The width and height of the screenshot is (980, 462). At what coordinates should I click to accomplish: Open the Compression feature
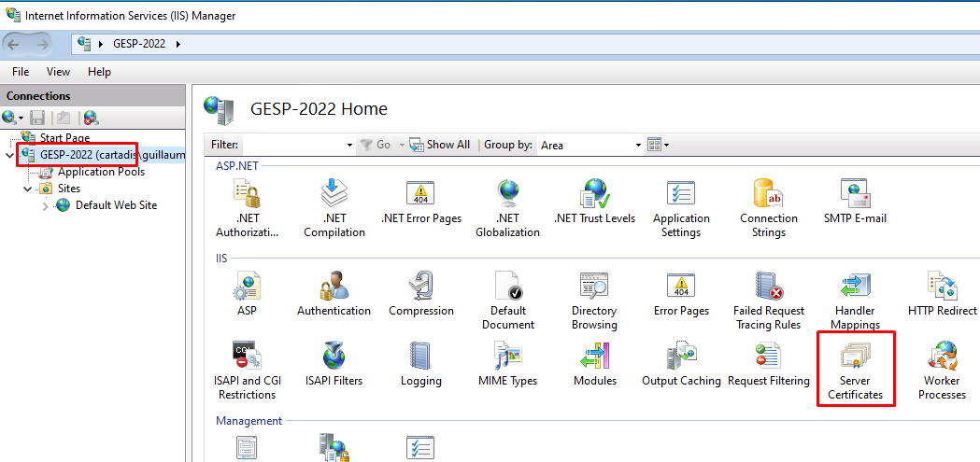(421, 294)
